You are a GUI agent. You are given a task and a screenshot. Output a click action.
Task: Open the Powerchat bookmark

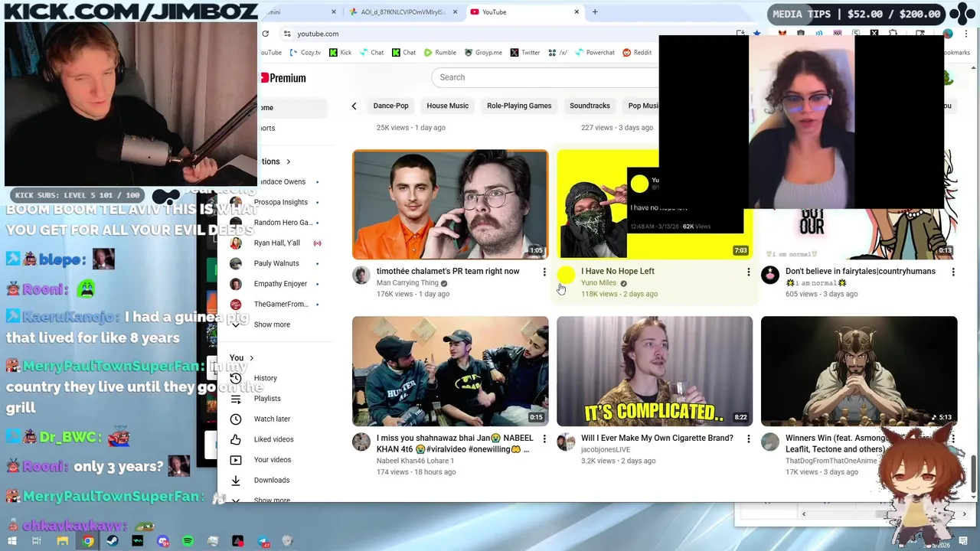click(594, 53)
